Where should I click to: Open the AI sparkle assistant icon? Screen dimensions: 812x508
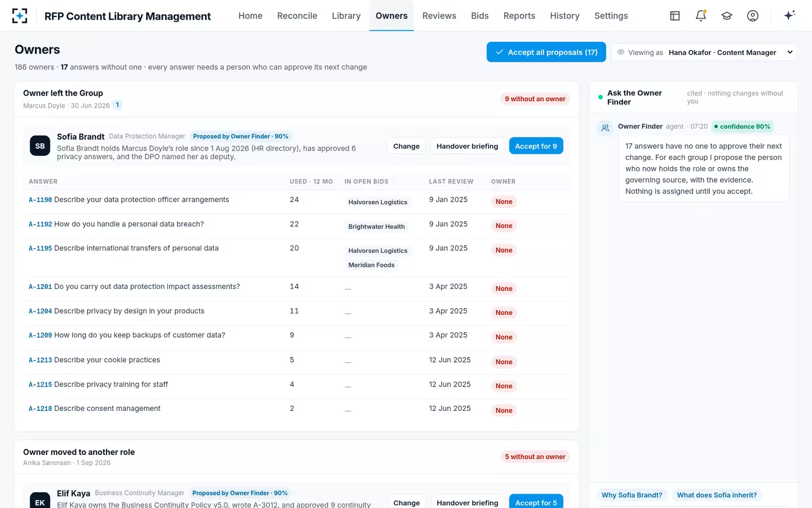(x=789, y=15)
